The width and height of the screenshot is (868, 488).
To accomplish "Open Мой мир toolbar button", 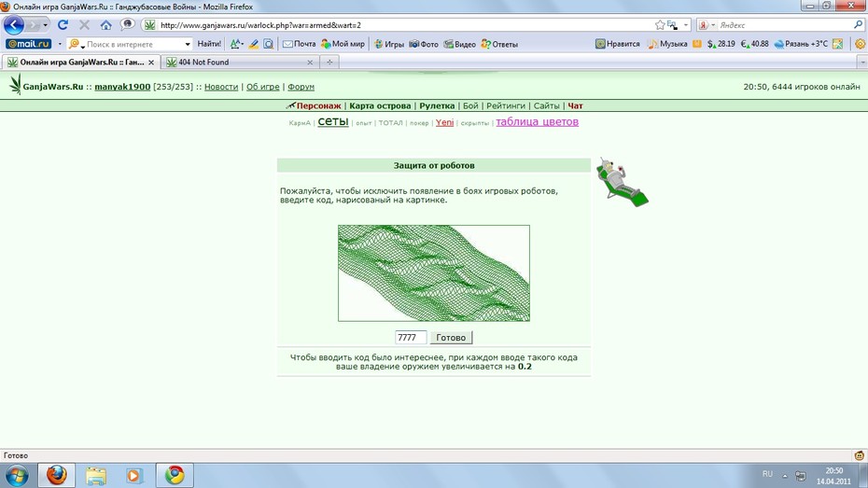I will point(343,44).
